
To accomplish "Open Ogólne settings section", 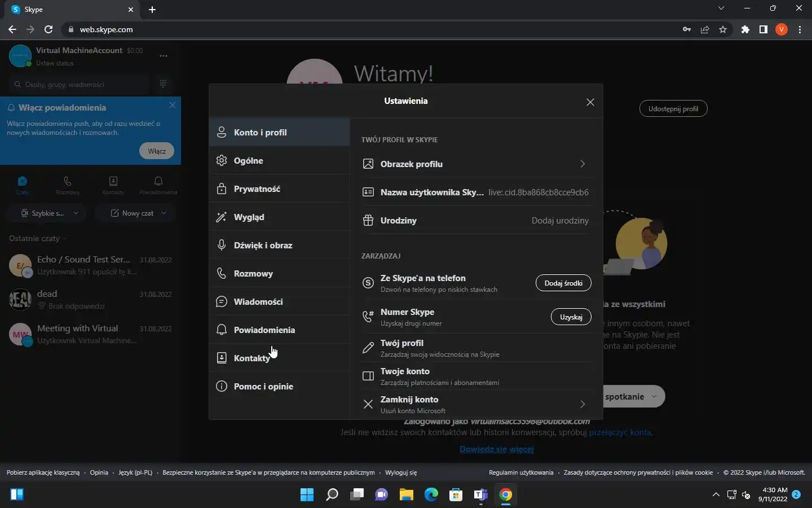I will [x=280, y=160].
